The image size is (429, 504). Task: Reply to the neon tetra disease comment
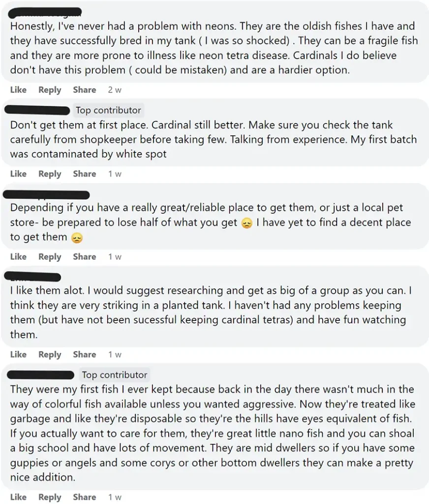tap(50, 90)
